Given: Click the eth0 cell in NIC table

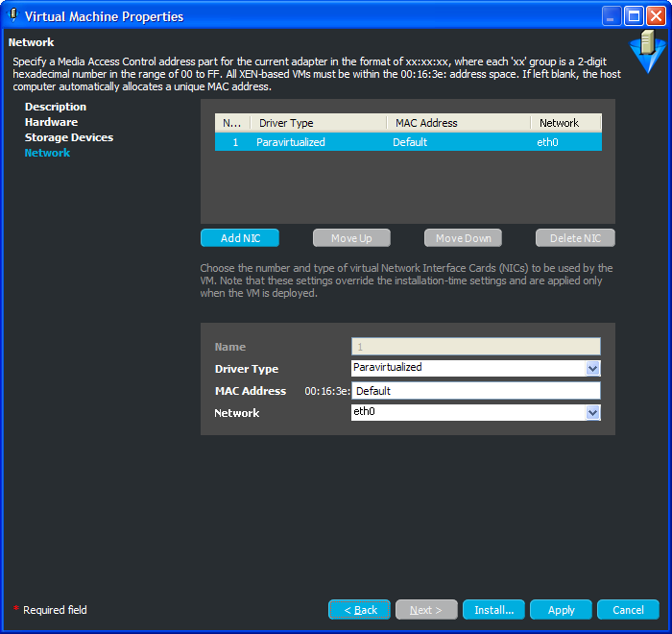Looking at the screenshot, I should [547, 142].
